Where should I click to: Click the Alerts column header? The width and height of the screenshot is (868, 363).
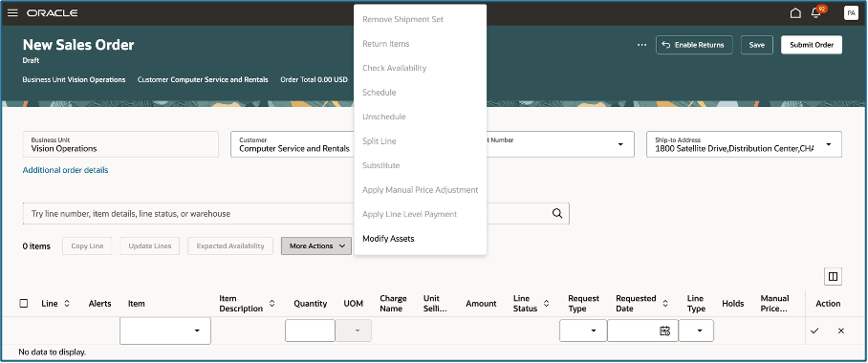(99, 303)
